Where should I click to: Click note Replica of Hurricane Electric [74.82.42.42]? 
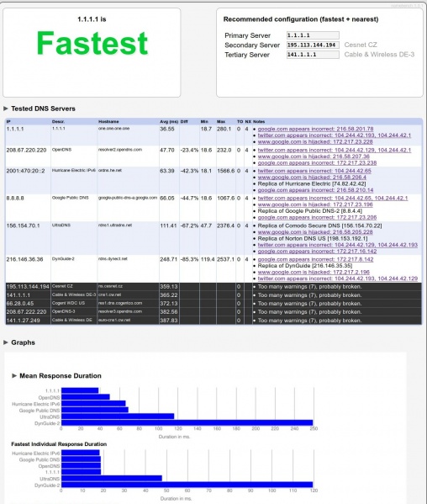click(x=312, y=184)
